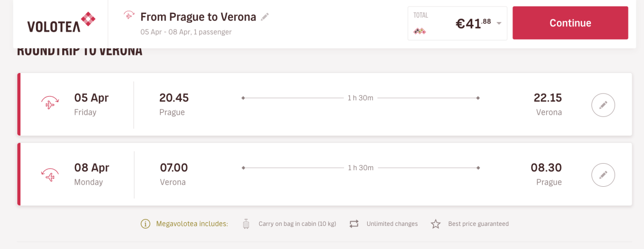This screenshot has width=644, height=249.
Task: Select the 20.45 Prague departure time
Action: [174, 98]
